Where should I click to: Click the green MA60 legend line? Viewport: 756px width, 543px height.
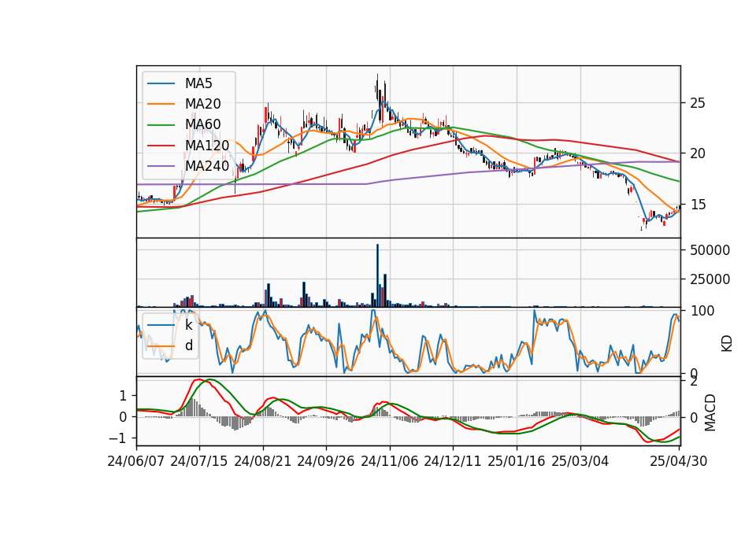coord(161,125)
